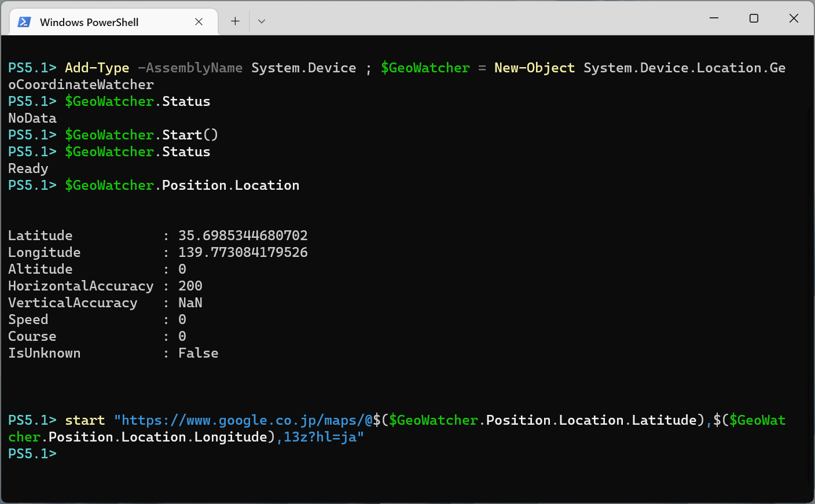
Task: Click the IsUnknown value False
Action: click(x=198, y=353)
